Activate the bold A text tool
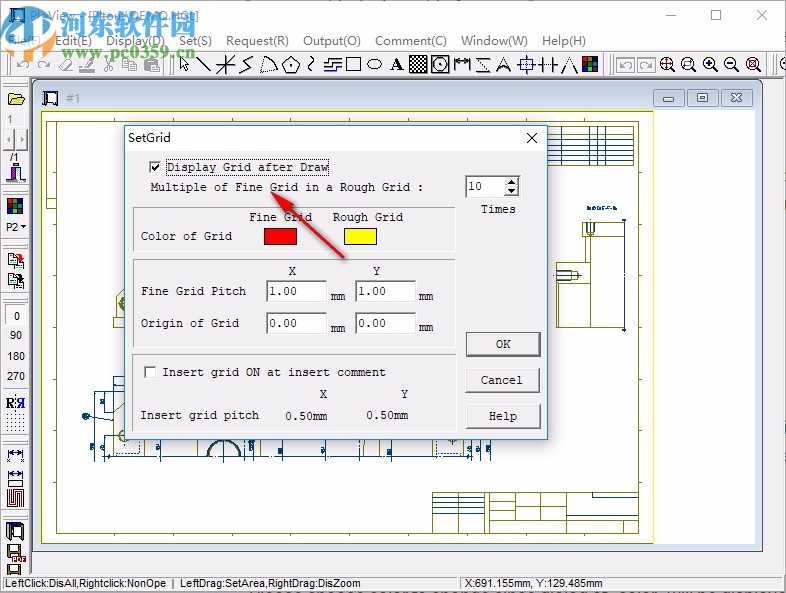 (397, 64)
